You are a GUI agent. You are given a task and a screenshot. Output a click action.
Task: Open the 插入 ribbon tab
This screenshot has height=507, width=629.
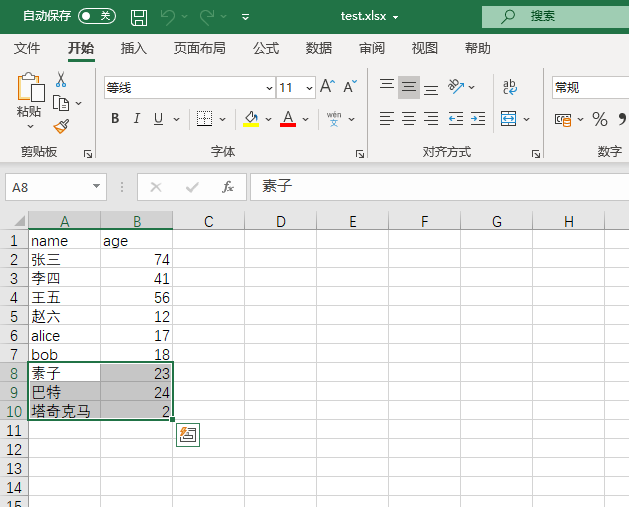point(134,48)
